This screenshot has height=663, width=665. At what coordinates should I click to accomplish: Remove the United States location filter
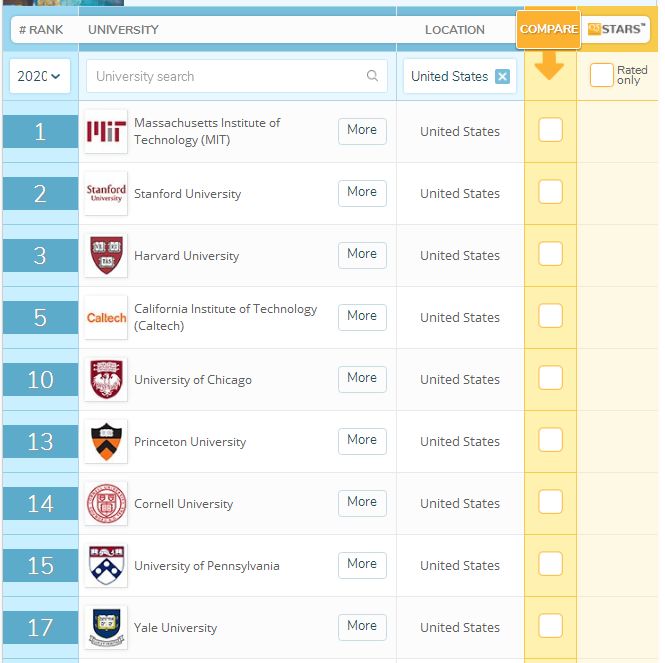tap(502, 77)
